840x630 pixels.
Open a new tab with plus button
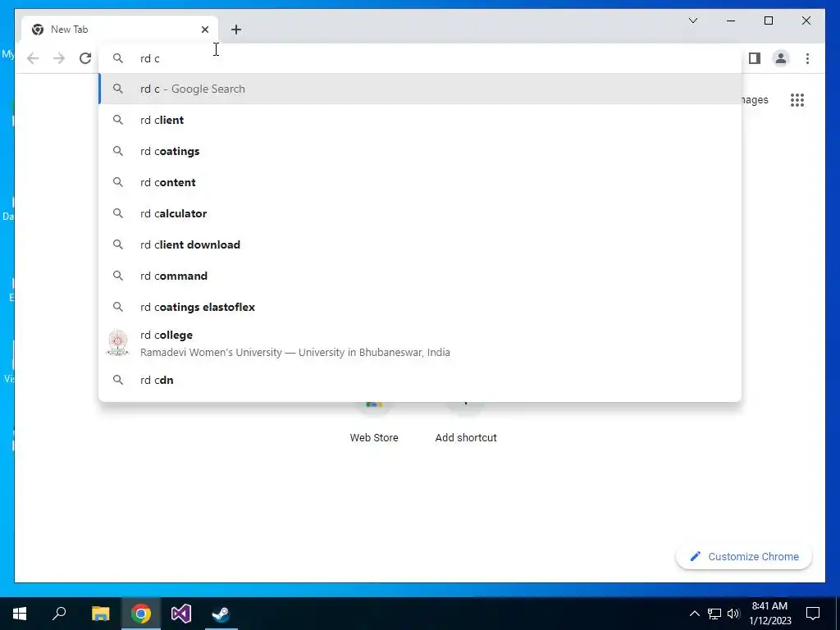[x=236, y=30]
